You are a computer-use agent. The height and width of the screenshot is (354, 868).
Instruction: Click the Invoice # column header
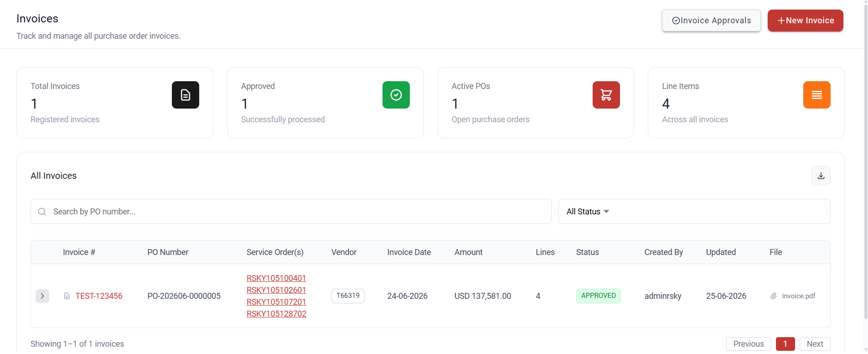79,252
